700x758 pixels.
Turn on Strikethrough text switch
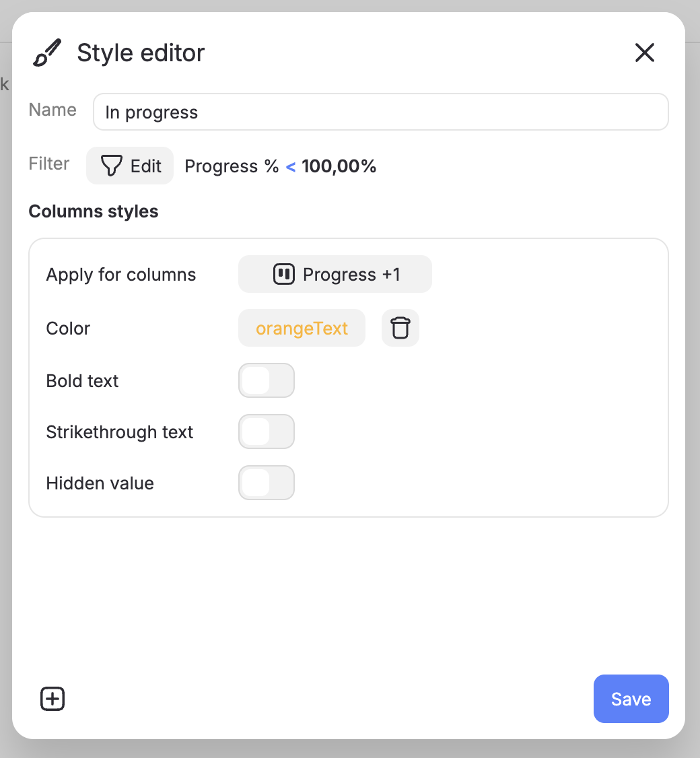pos(267,432)
